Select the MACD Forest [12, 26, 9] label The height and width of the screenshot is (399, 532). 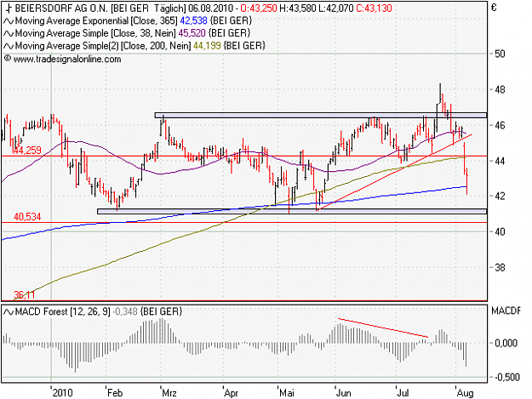pyautogui.click(x=63, y=311)
